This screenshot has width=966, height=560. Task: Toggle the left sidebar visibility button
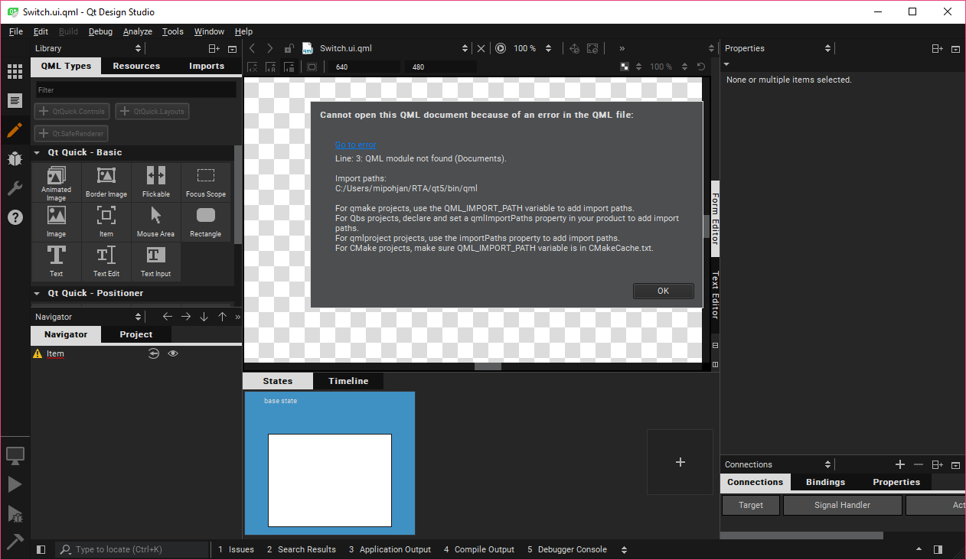pyautogui.click(x=41, y=549)
